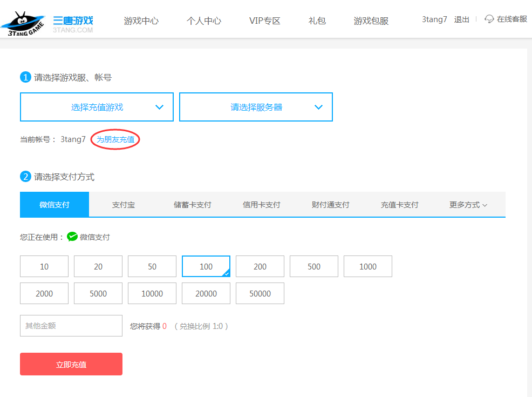
Task: Pick the 50 amount option
Action: (x=152, y=266)
